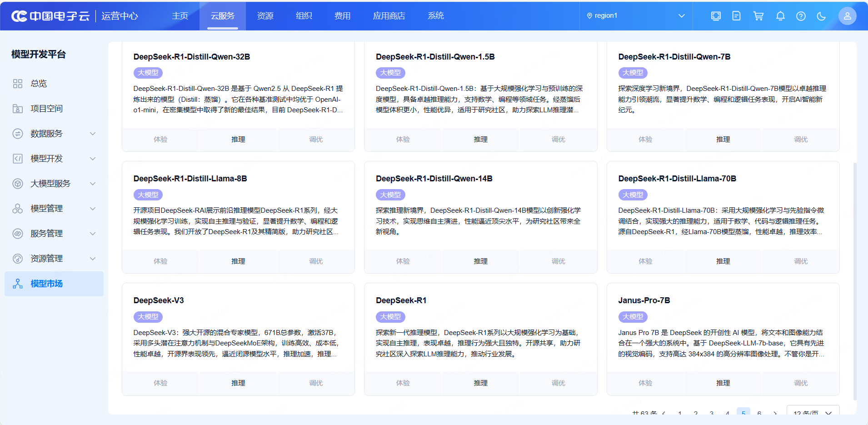Open the items-per-page dropdown
This screenshot has width=868, height=425.
pos(813,412)
